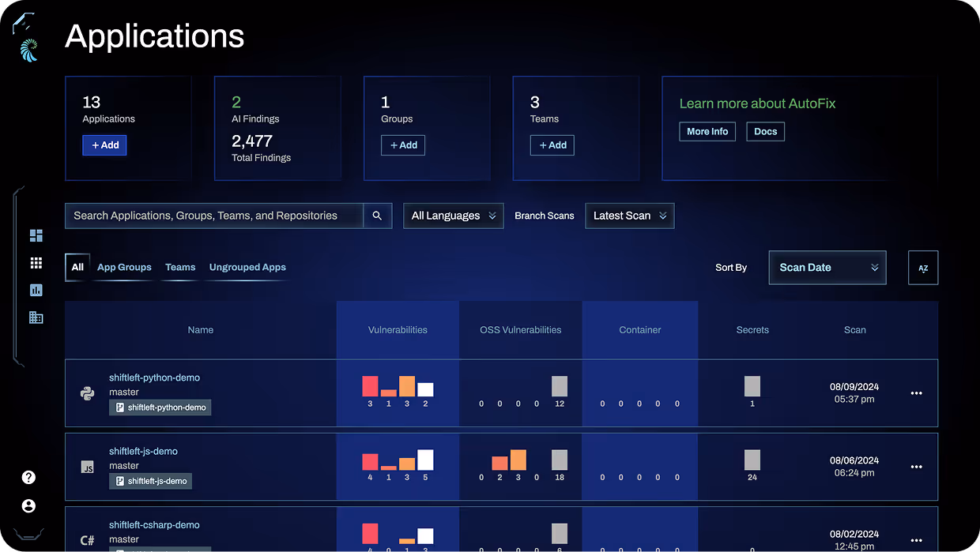
Task: Select the grid apps icon in the sidebar
Action: [x=36, y=262]
